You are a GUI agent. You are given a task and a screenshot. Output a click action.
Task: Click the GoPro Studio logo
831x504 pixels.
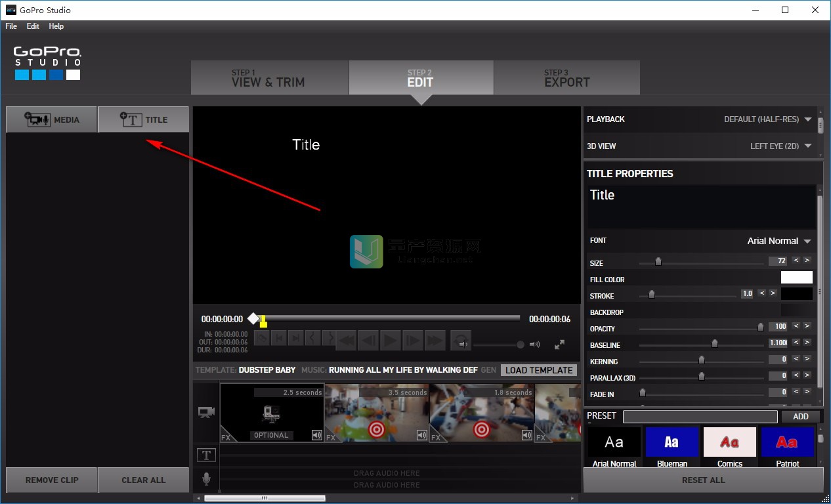47,63
